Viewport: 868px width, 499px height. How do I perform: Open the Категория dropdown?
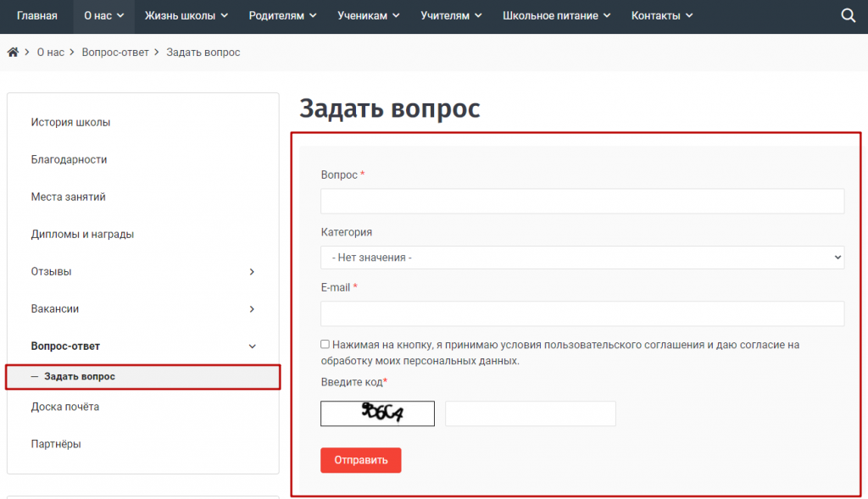coord(582,258)
